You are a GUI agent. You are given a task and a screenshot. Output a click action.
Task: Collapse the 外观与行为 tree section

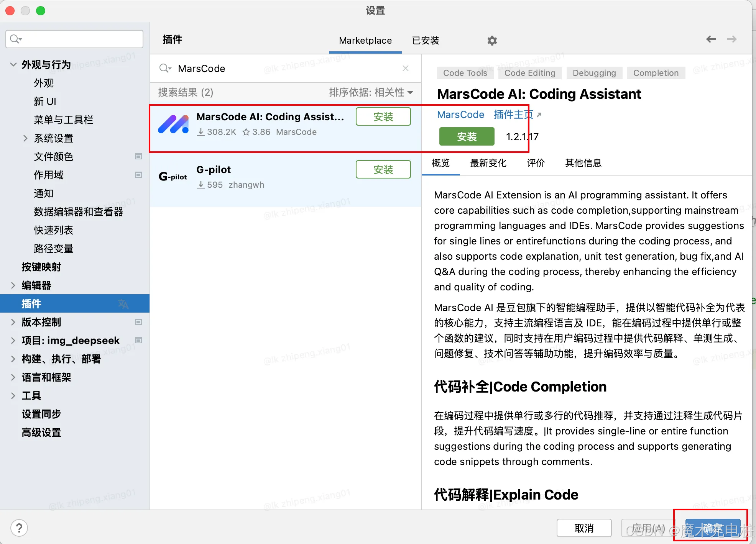tap(13, 64)
